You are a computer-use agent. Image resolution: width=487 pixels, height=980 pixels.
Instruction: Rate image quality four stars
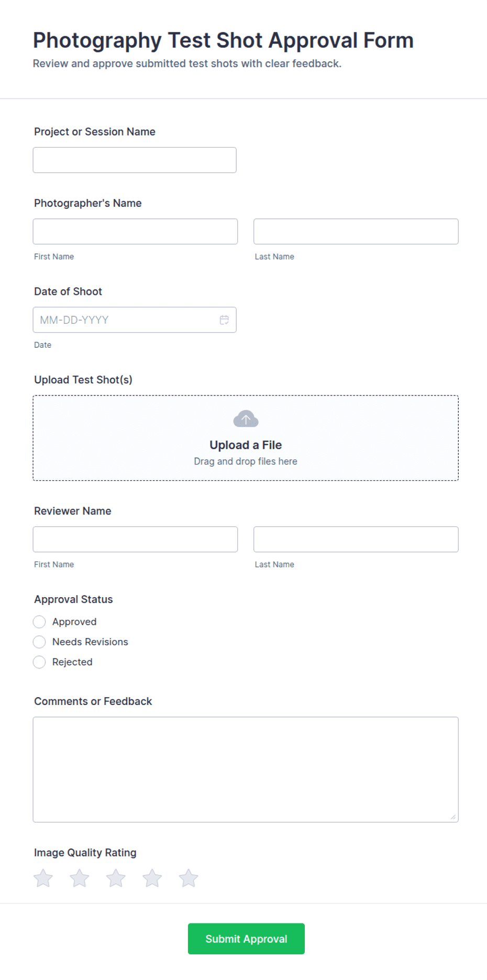(x=152, y=878)
